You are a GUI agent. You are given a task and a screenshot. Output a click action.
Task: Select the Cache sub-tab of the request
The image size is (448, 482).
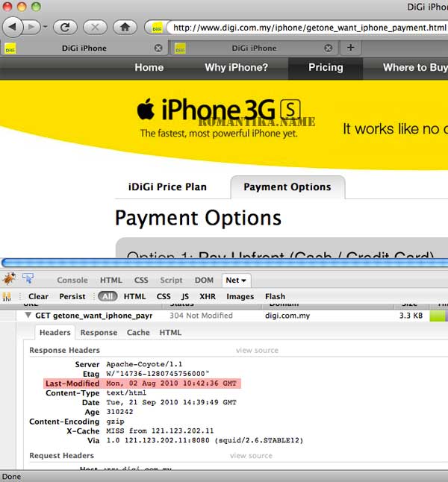(x=138, y=332)
